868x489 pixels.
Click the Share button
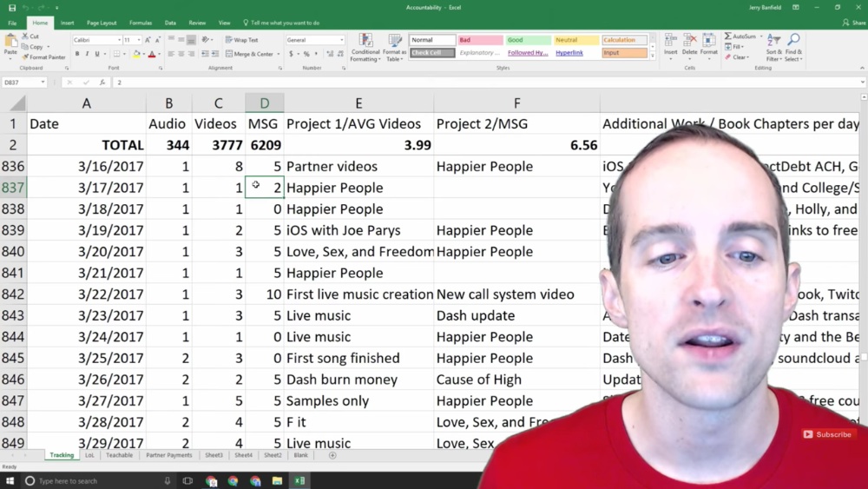point(854,23)
